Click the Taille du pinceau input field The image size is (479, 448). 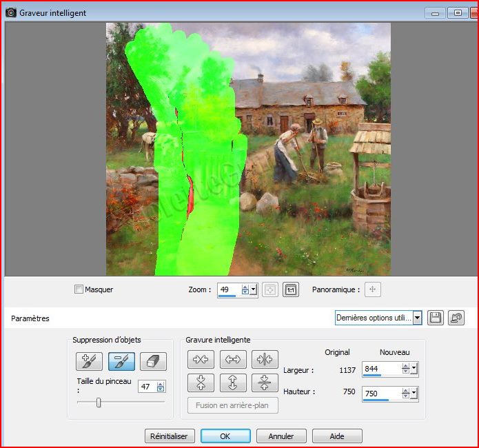pos(147,387)
